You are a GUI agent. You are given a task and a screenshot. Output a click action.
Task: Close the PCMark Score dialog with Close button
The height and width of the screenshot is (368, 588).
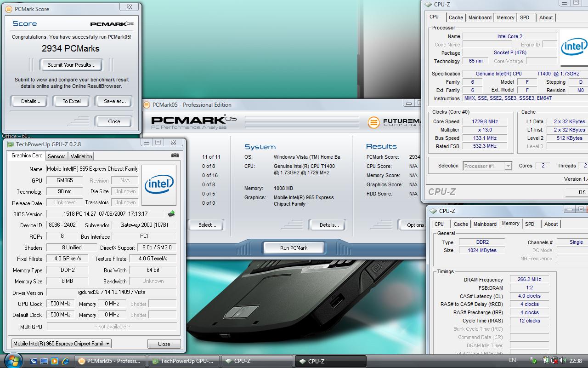(114, 121)
